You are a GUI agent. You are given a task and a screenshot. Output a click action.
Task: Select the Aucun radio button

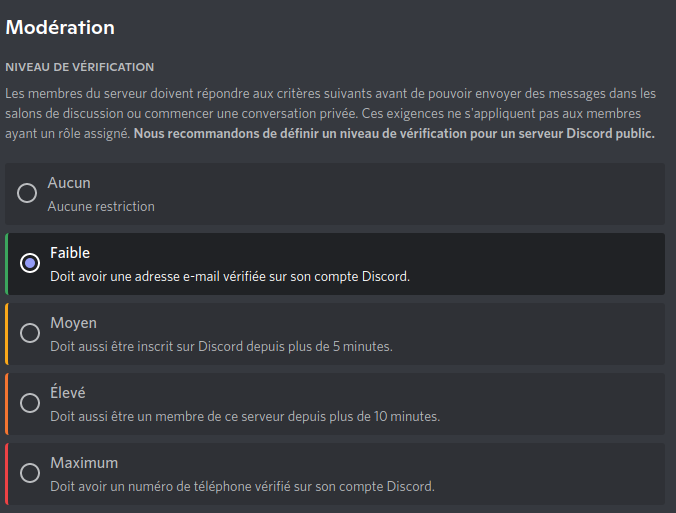tap(27, 193)
